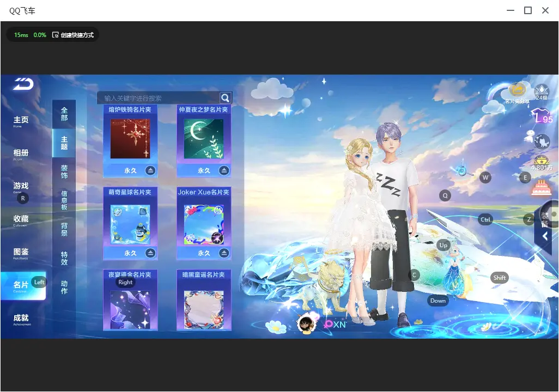Click the game logo back icon
Screen dimensions: 559x392
[x=23, y=84]
